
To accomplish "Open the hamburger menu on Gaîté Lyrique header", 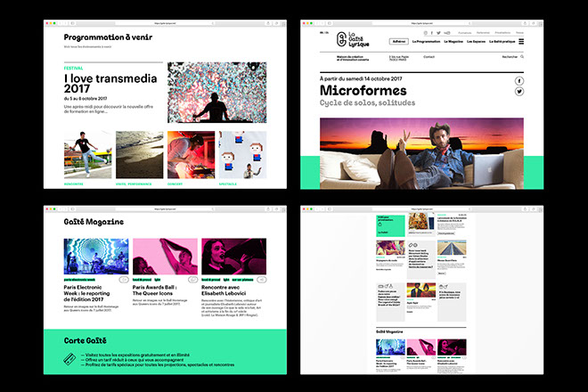I will point(521,42).
